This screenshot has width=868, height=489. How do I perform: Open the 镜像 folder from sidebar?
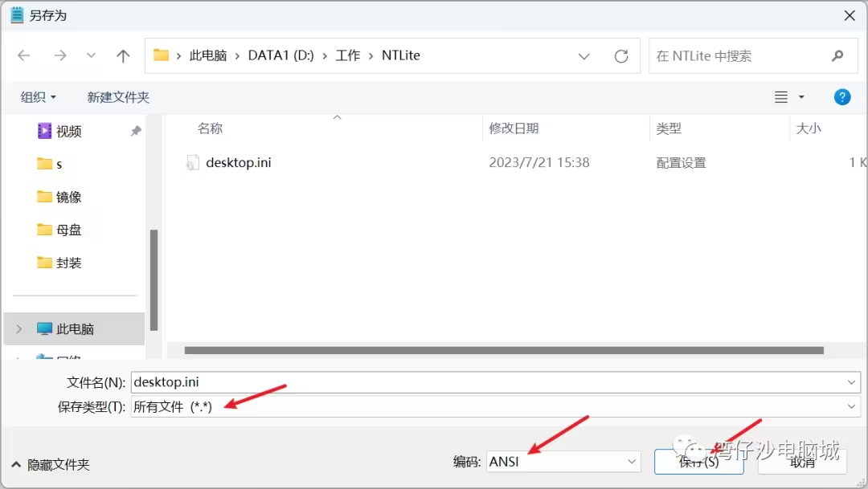coord(63,197)
